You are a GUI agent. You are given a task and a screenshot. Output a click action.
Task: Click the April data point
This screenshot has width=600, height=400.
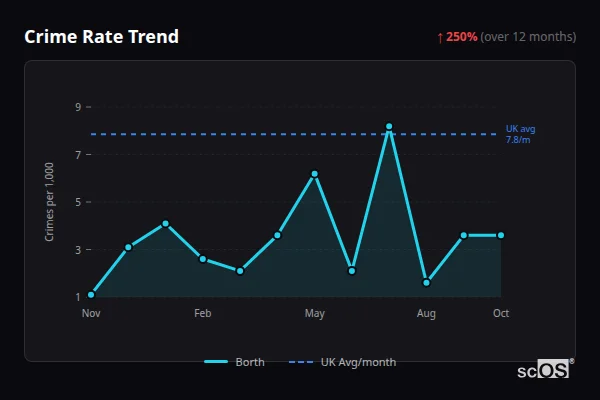point(277,235)
